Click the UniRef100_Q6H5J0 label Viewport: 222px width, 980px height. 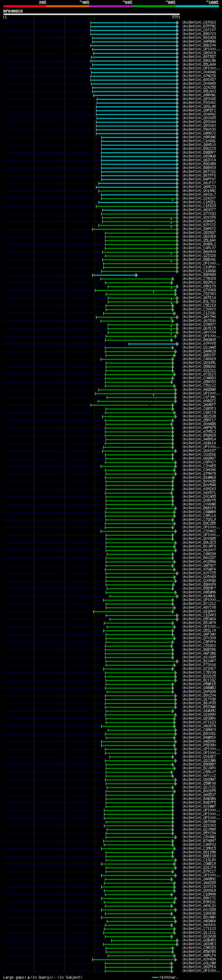(x=199, y=145)
